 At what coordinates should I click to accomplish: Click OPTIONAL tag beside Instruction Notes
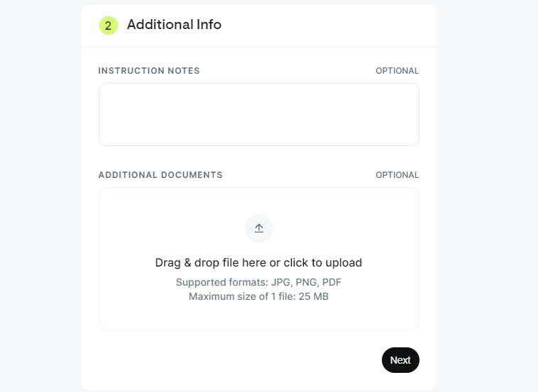[x=397, y=71]
